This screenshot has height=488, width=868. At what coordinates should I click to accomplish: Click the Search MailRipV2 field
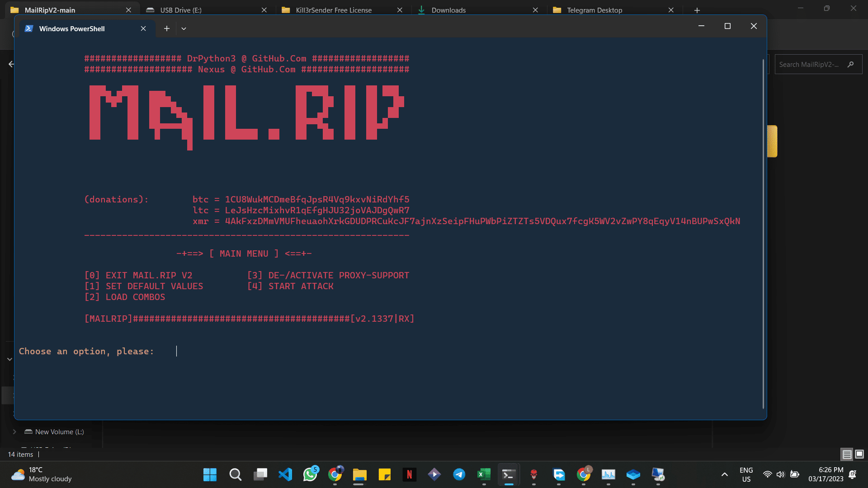pos(809,65)
